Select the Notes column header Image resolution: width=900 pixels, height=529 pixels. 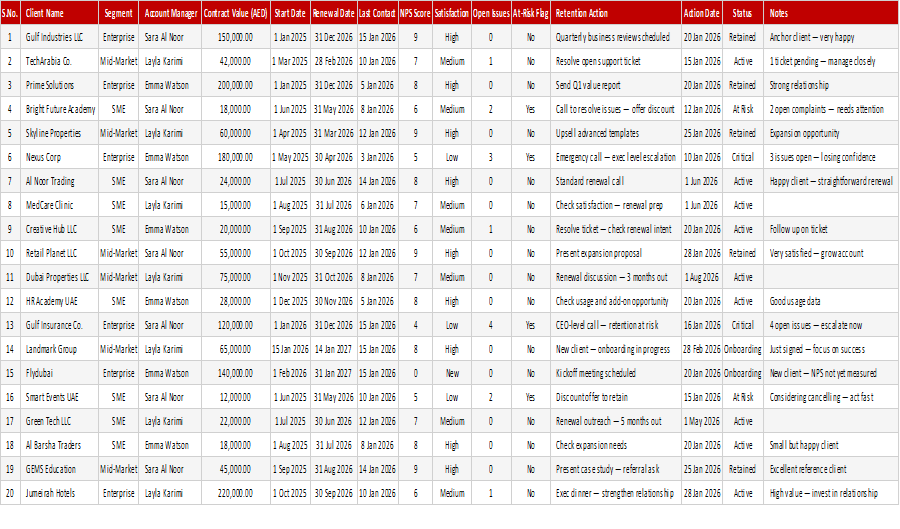click(831, 13)
